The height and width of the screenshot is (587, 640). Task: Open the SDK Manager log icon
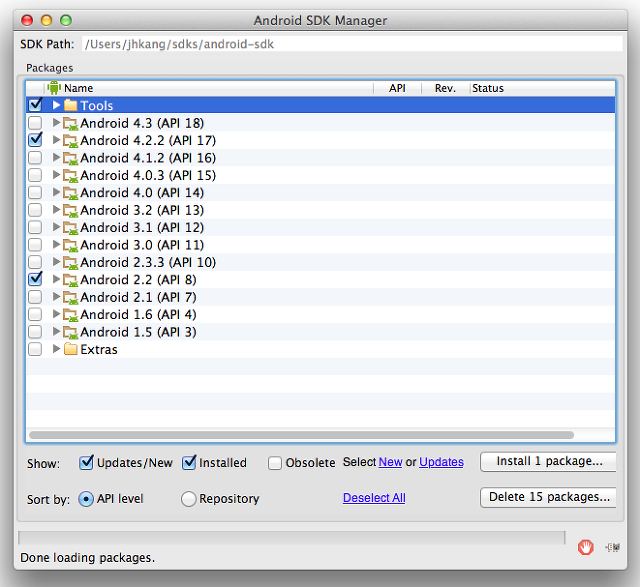(x=613, y=547)
